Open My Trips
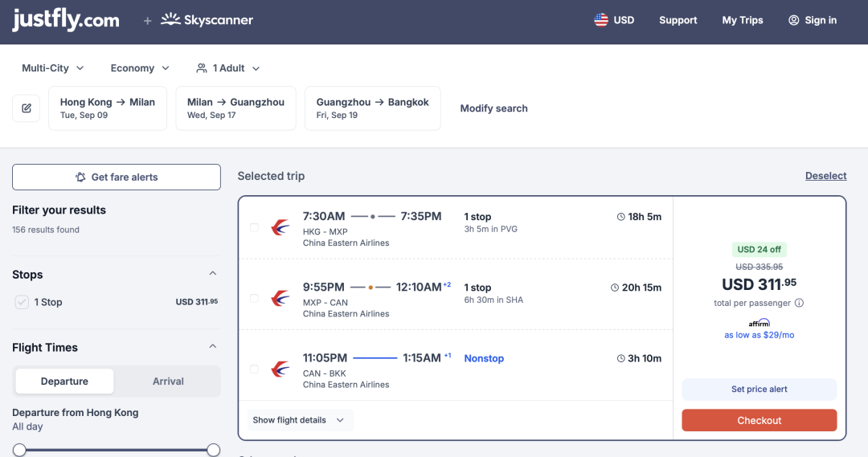868x457 pixels. (x=743, y=20)
